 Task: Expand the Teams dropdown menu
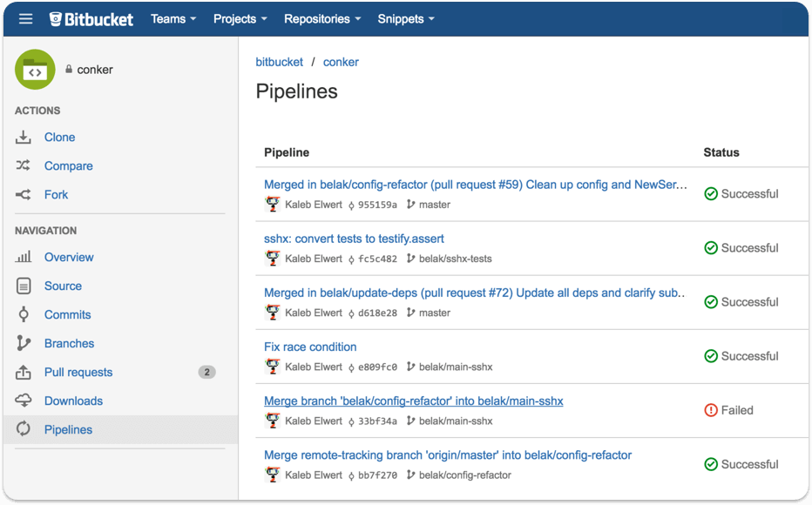pyautogui.click(x=173, y=18)
